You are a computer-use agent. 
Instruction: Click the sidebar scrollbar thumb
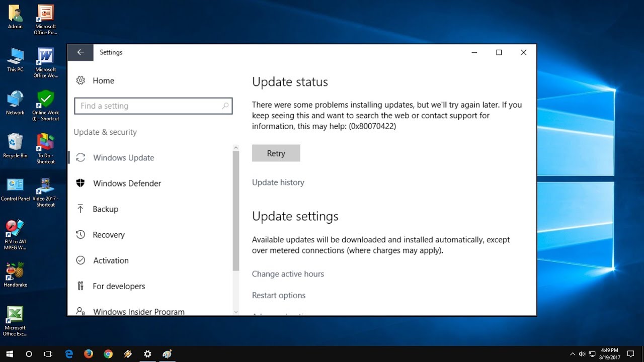tap(236, 211)
